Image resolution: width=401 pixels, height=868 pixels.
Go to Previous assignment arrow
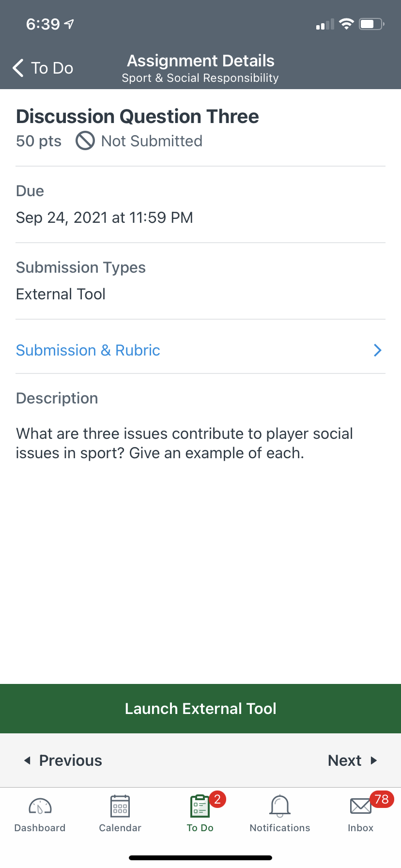pos(28,760)
